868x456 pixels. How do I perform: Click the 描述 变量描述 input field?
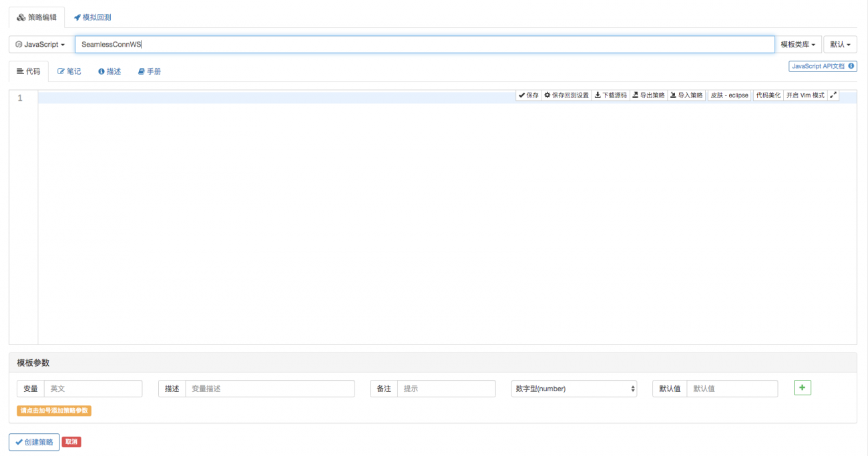[270, 389]
